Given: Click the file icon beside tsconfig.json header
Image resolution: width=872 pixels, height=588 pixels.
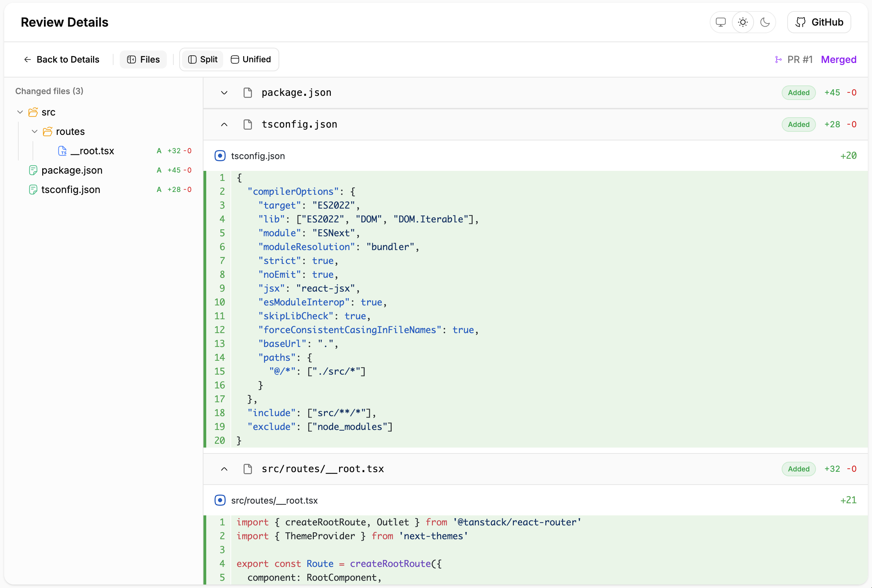Looking at the screenshot, I should (247, 125).
